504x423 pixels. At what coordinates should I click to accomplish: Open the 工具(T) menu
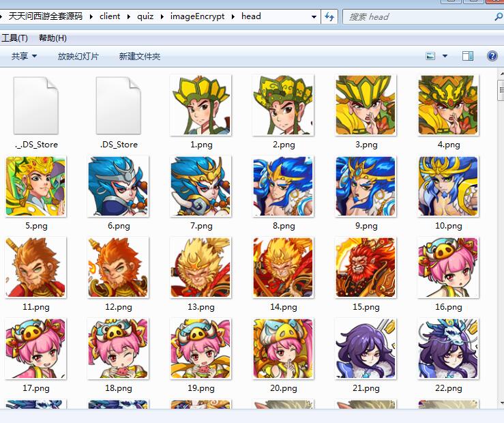14,38
